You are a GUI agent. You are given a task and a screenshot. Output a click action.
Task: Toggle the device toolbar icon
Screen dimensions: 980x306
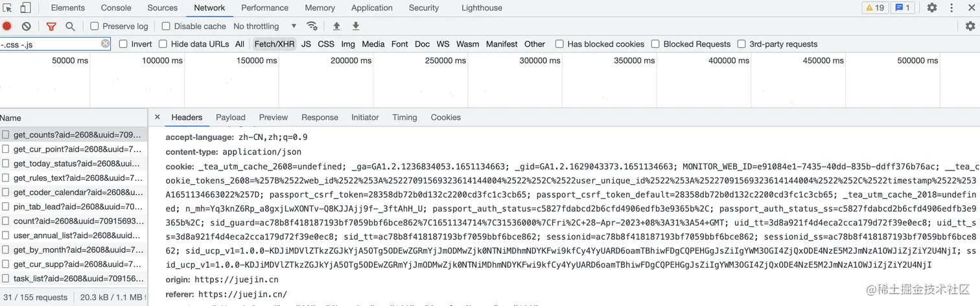[x=25, y=8]
